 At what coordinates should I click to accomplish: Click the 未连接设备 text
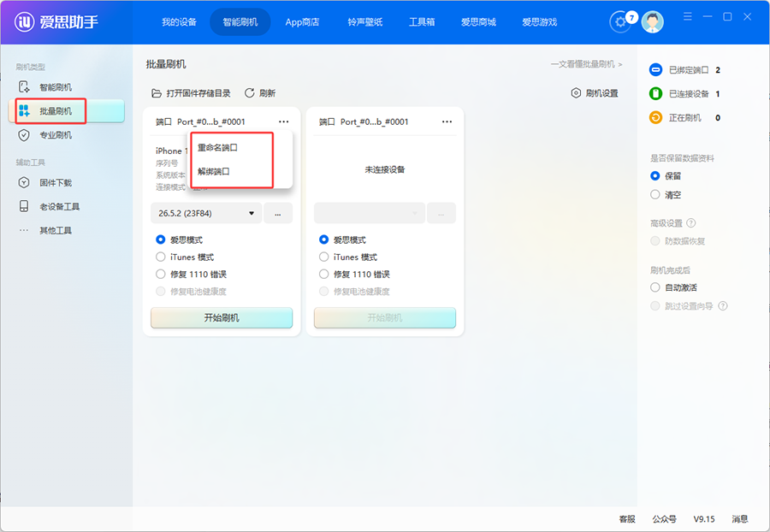pos(385,170)
